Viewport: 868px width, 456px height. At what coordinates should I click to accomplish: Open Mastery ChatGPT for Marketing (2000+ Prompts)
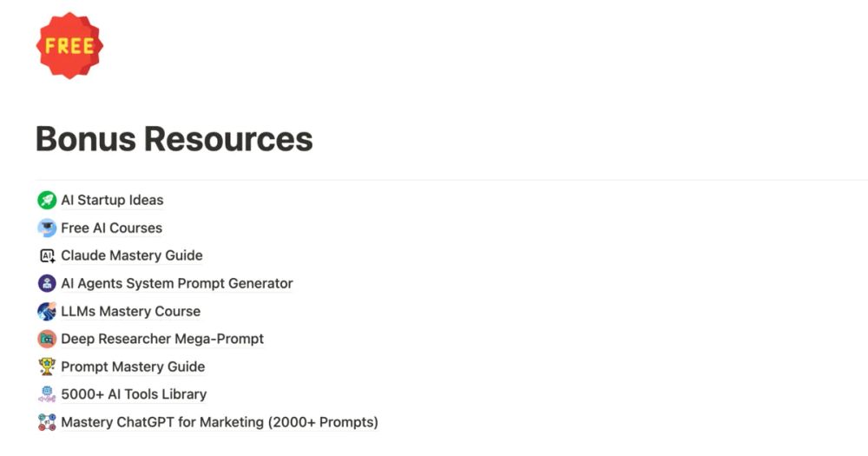(x=220, y=422)
